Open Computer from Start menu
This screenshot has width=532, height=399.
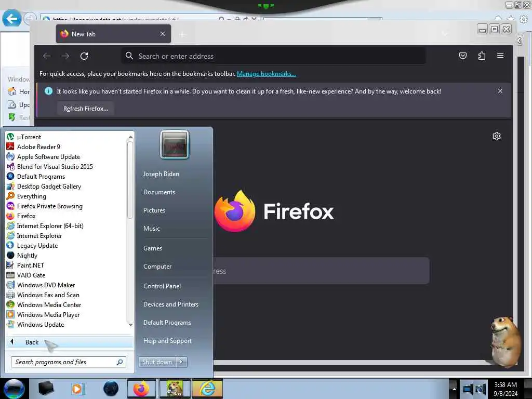coord(157,267)
